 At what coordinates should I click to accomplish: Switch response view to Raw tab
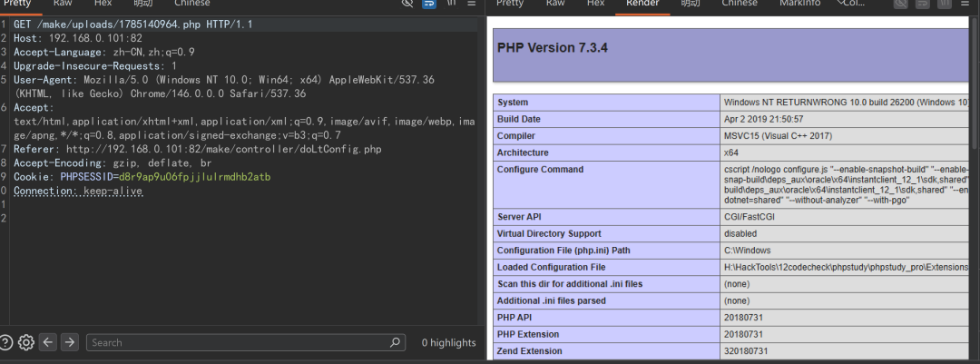555,4
